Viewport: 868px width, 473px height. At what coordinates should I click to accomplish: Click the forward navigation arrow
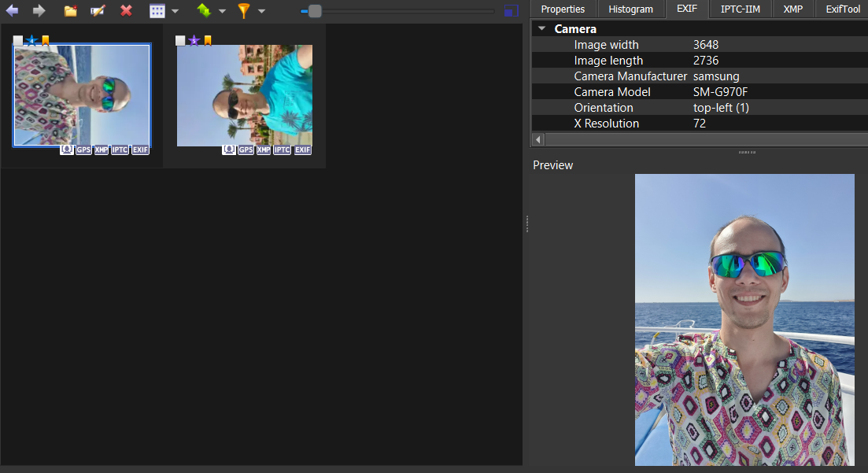[39, 11]
